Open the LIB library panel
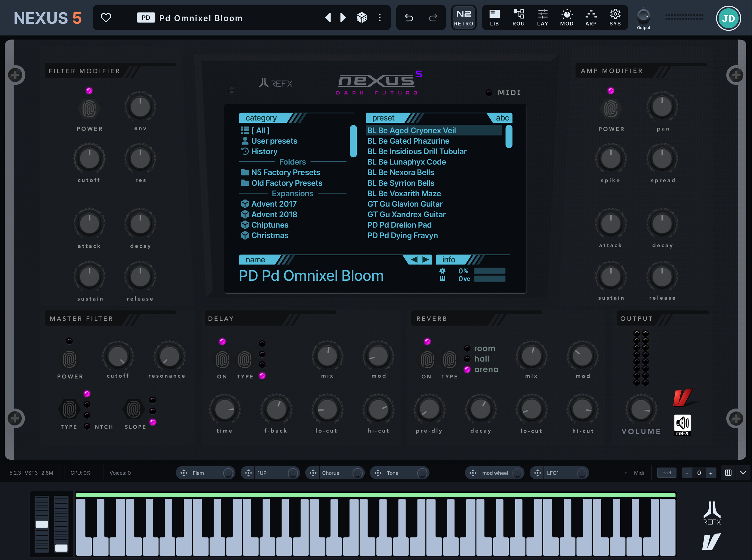This screenshot has height=560, width=752. (494, 18)
